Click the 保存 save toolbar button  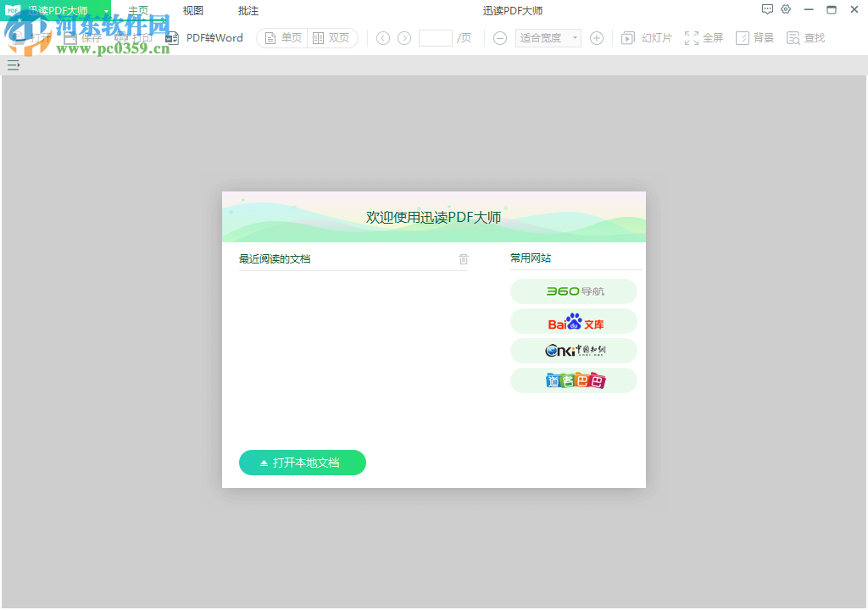pyautogui.click(x=82, y=37)
